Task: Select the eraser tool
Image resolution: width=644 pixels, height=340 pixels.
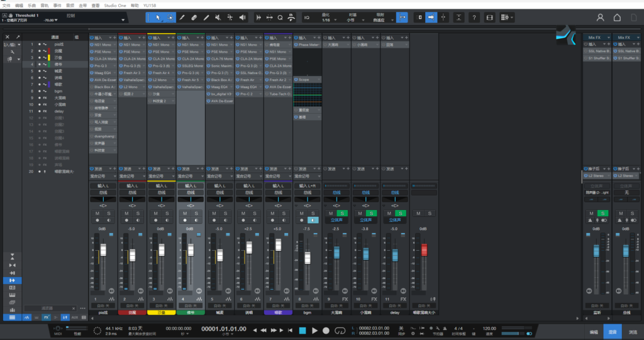Action: pyautogui.click(x=194, y=17)
